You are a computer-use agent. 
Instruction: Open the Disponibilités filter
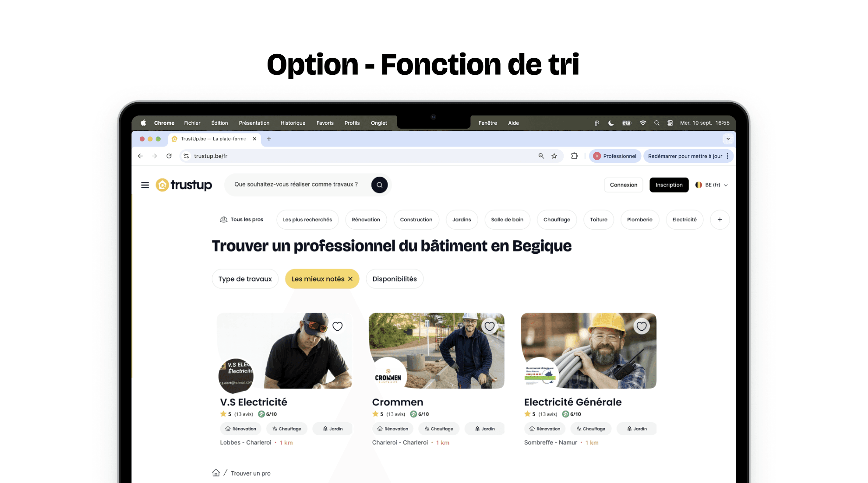point(395,279)
